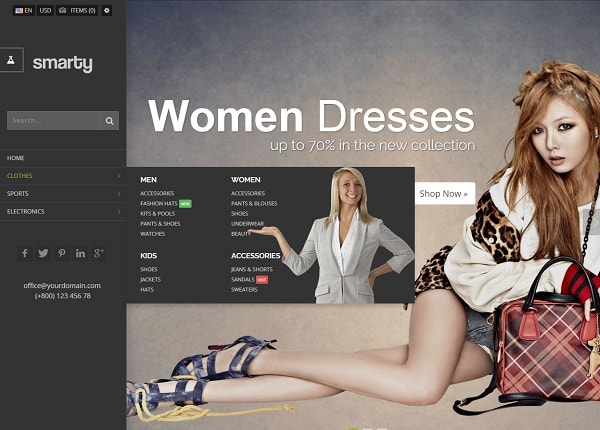
Task: Focus the Search input field
Action: click(x=53, y=121)
